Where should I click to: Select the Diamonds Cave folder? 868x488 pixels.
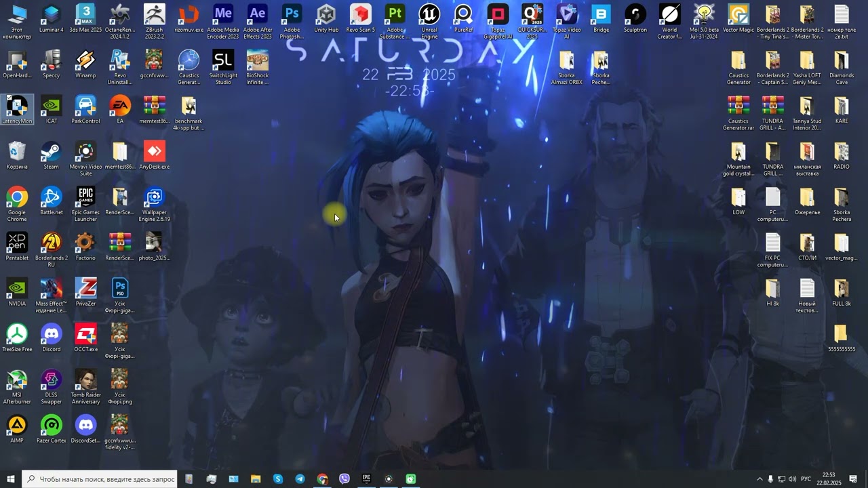point(842,68)
